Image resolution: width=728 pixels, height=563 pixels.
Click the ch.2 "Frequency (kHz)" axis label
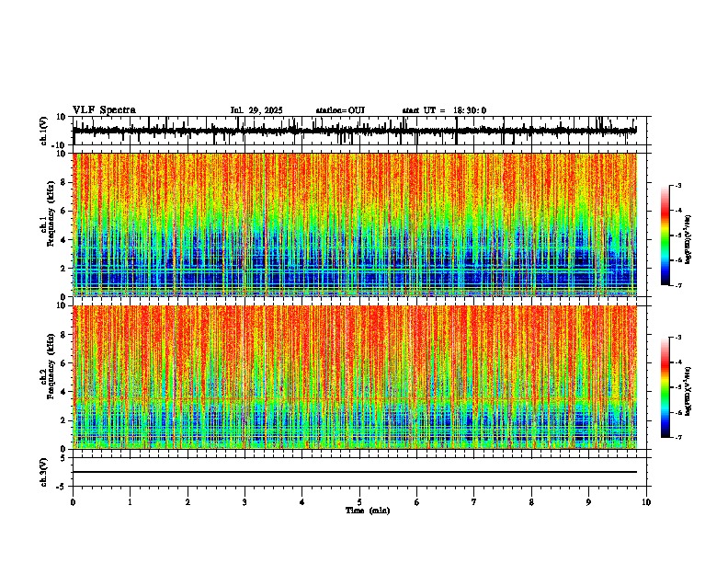click(51, 366)
